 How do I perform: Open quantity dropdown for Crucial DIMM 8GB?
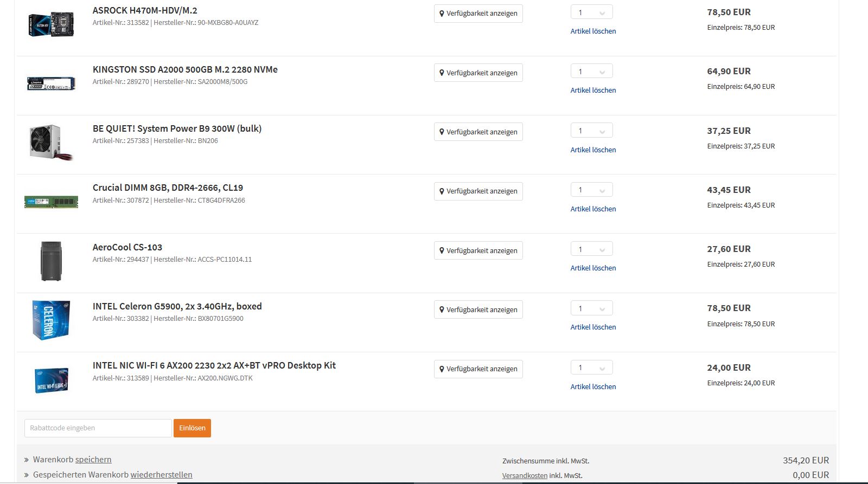(x=591, y=190)
